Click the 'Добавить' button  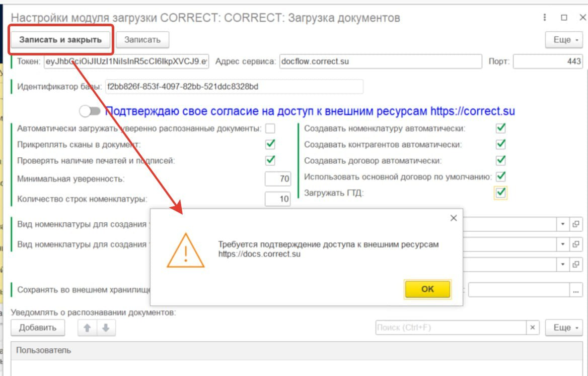click(38, 328)
